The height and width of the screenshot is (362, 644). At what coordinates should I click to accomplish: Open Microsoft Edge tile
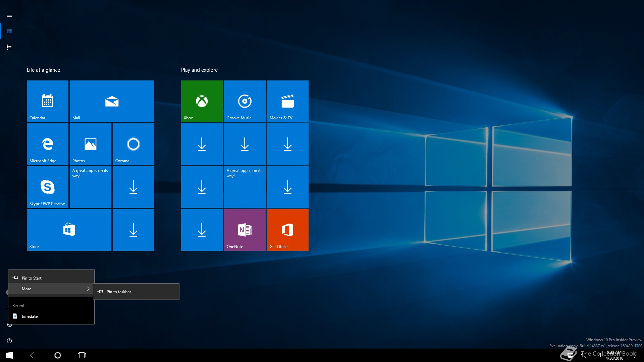(48, 144)
